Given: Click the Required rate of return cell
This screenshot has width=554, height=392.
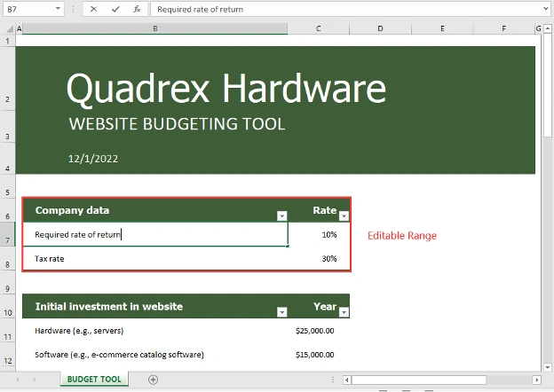Looking at the screenshot, I should pos(155,235).
